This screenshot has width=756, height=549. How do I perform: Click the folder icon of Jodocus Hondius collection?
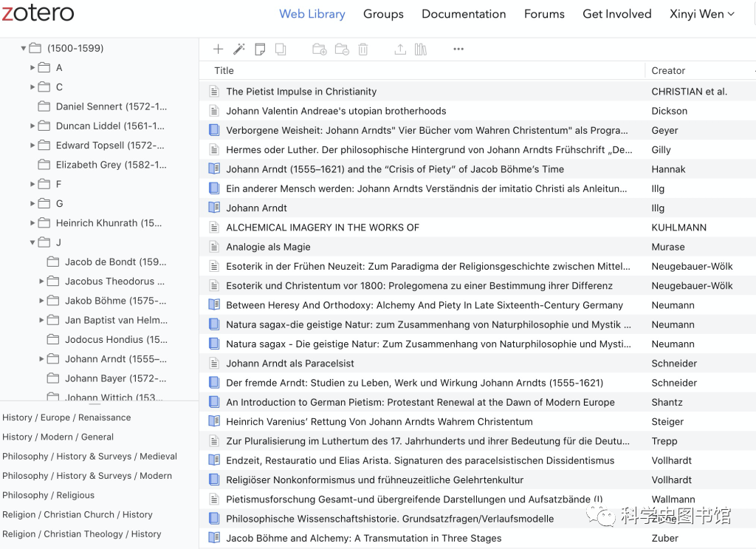tap(53, 339)
